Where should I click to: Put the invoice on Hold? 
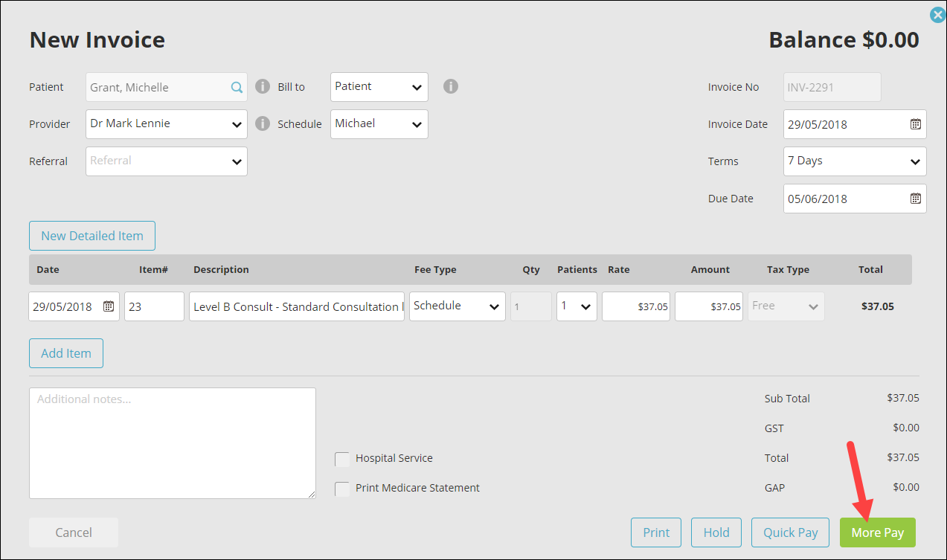point(716,532)
